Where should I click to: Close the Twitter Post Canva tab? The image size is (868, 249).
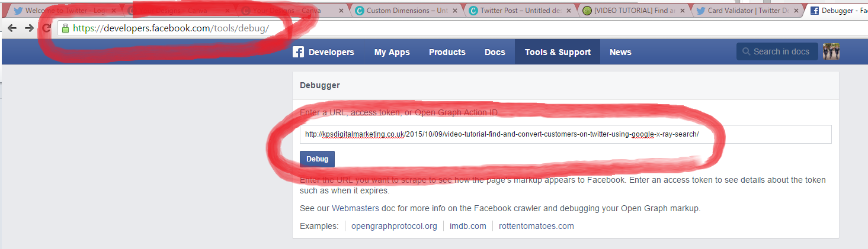(568, 11)
